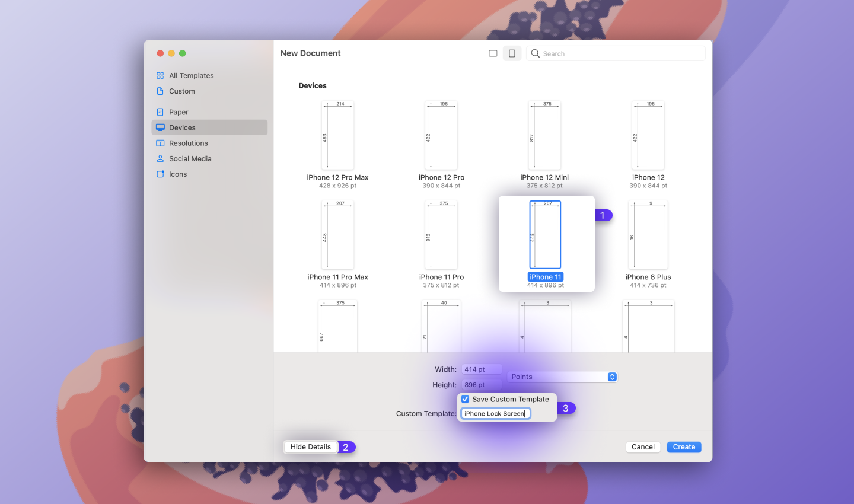Click the Devices monitor icon in sidebar
The width and height of the screenshot is (854, 504).
160,127
